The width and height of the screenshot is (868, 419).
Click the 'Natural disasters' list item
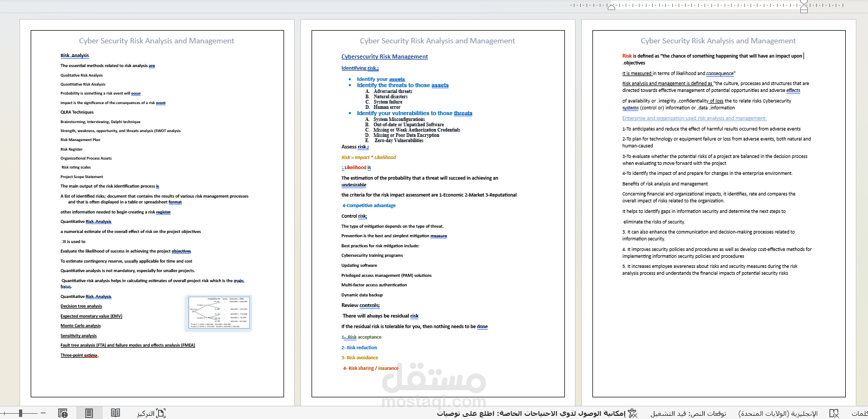tap(390, 97)
